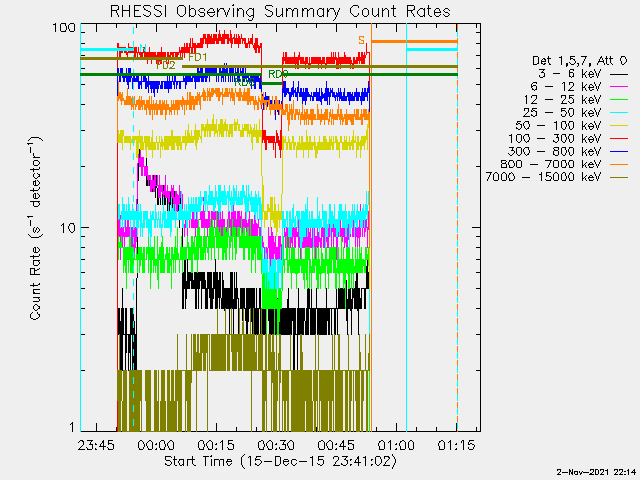This screenshot has height=480, width=640.
Task: Click the 00:30 time axis label
Action: click(276, 445)
